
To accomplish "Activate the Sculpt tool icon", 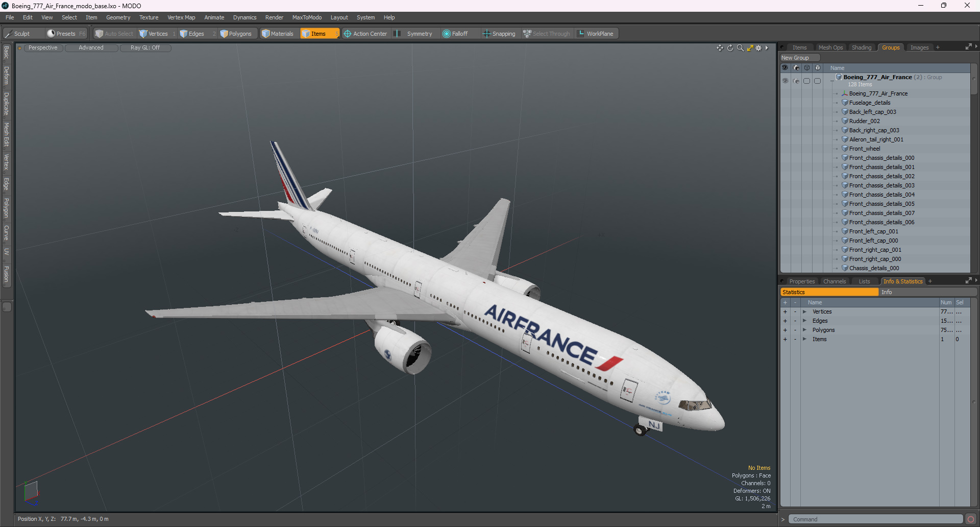I will [8, 34].
